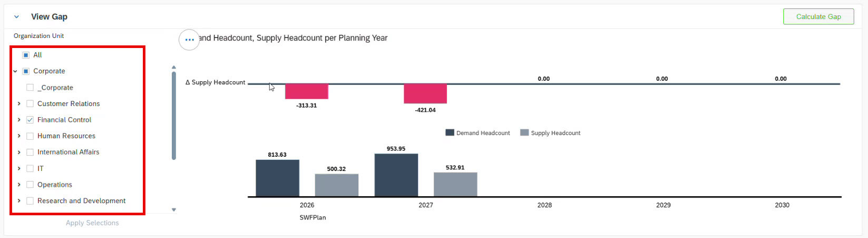Expand the Research and Development node
868x238 pixels.
point(19,201)
